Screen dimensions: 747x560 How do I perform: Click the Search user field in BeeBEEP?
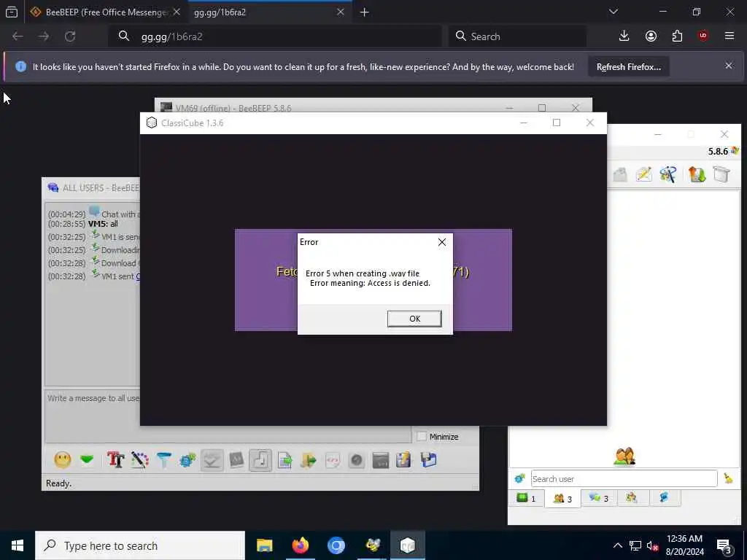click(624, 478)
